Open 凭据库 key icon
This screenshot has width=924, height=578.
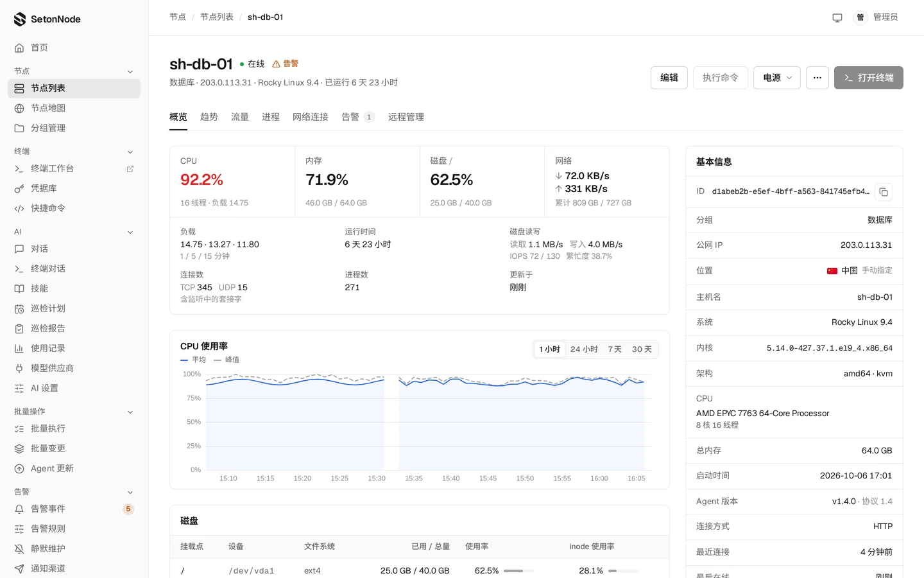[19, 189]
